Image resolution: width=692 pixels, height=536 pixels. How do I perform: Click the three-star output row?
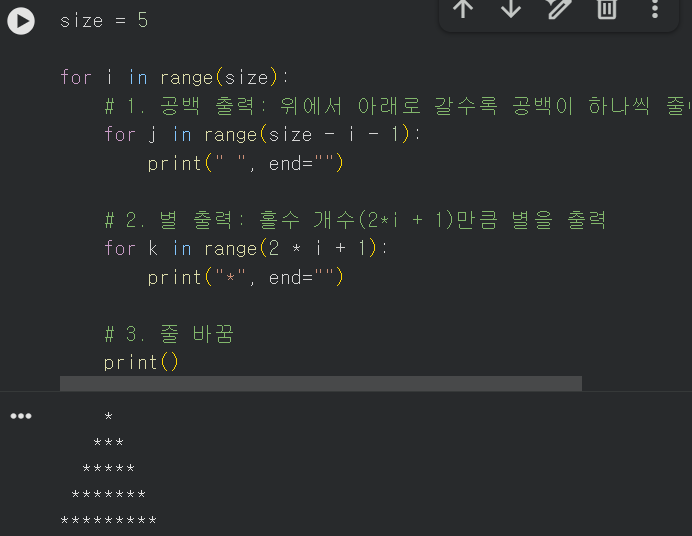coord(109,442)
